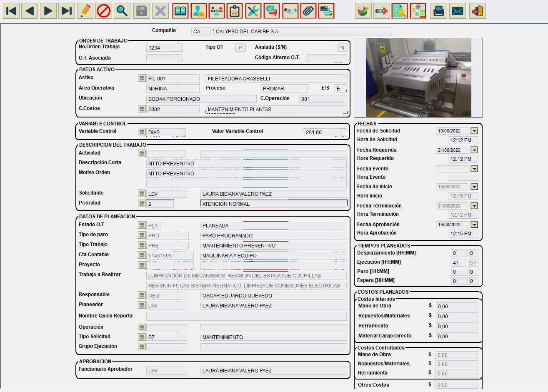Screen dimensions: 548x392
Task: Select the edit pencil tool
Action: [85, 11]
